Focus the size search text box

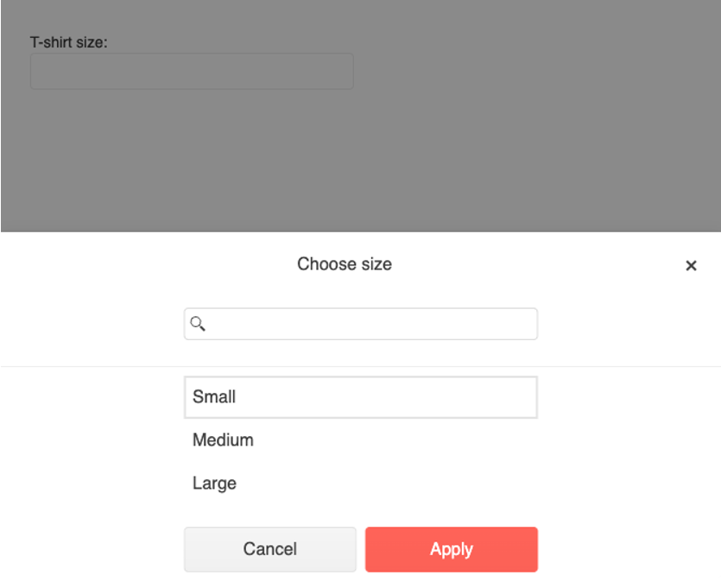pyautogui.click(x=361, y=324)
